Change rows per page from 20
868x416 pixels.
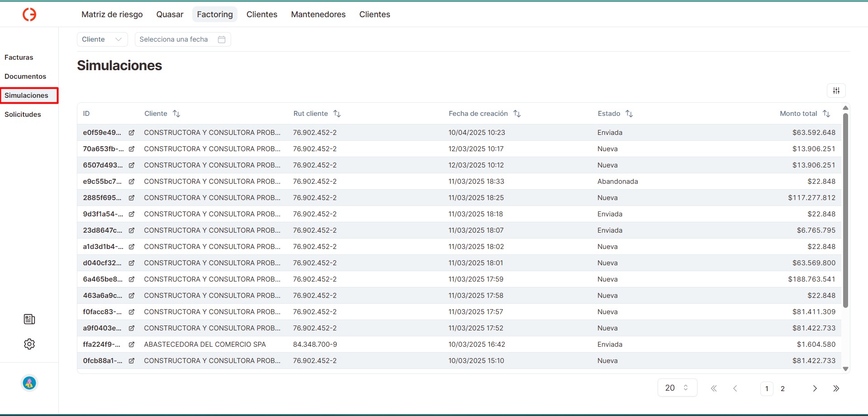pyautogui.click(x=677, y=388)
